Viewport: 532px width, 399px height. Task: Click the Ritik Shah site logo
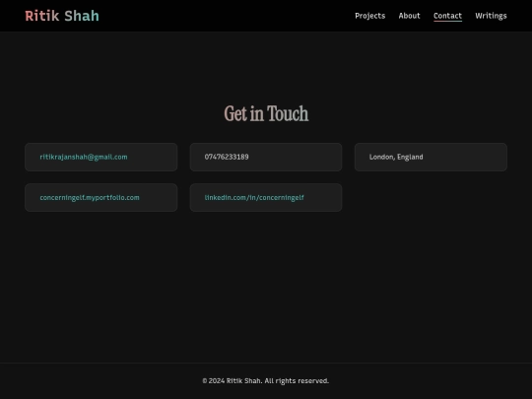pyautogui.click(x=62, y=16)
